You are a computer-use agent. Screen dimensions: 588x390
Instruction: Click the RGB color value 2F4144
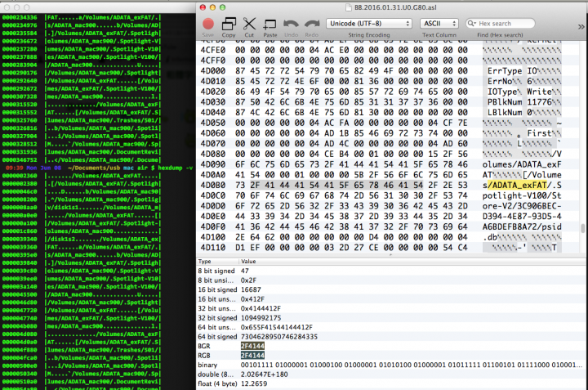(252, 356)
